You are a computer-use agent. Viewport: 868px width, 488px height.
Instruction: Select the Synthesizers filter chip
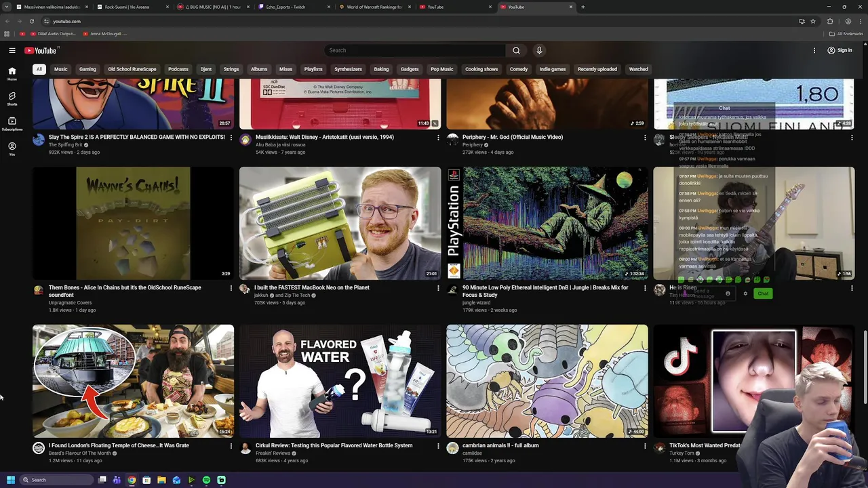[349, 69]
